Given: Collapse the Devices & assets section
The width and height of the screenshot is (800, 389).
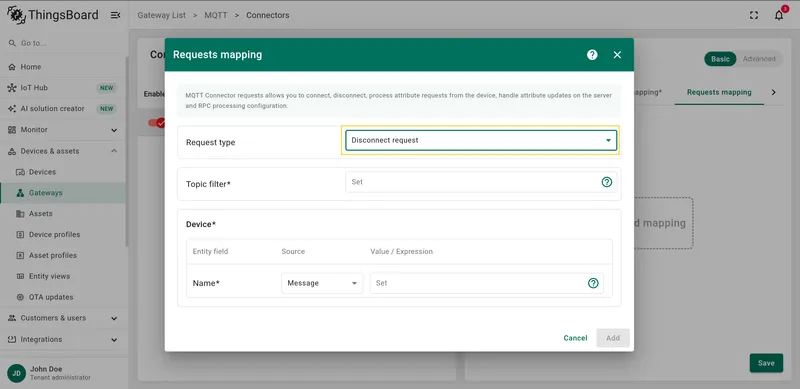Looking at the screenshot, I should click(114, 151).
